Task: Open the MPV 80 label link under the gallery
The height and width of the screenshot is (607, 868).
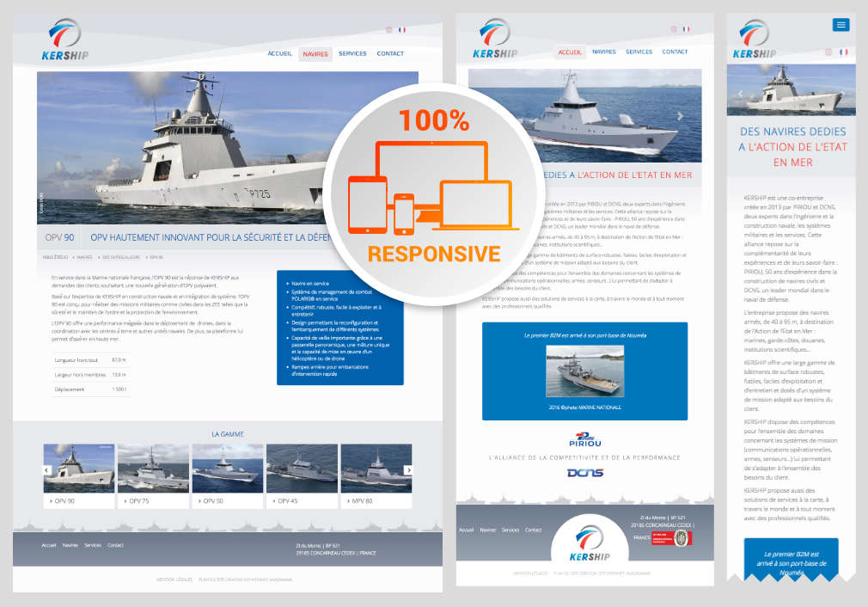Action: 362,500
